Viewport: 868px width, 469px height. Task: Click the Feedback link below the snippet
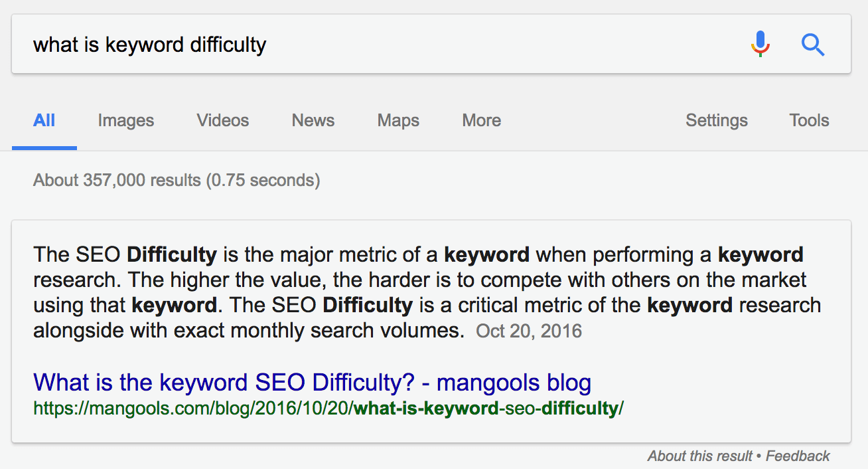[x=798, y=456]
